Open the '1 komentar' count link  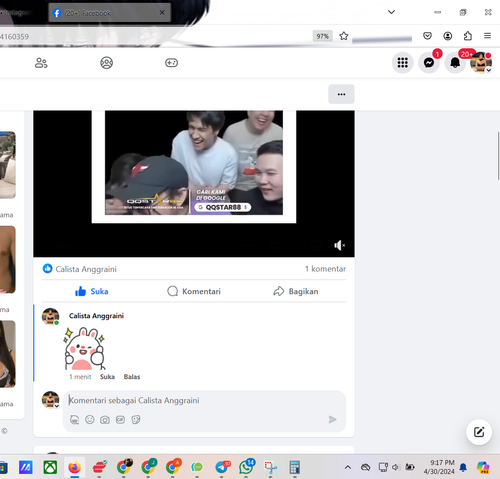[325, 269]
